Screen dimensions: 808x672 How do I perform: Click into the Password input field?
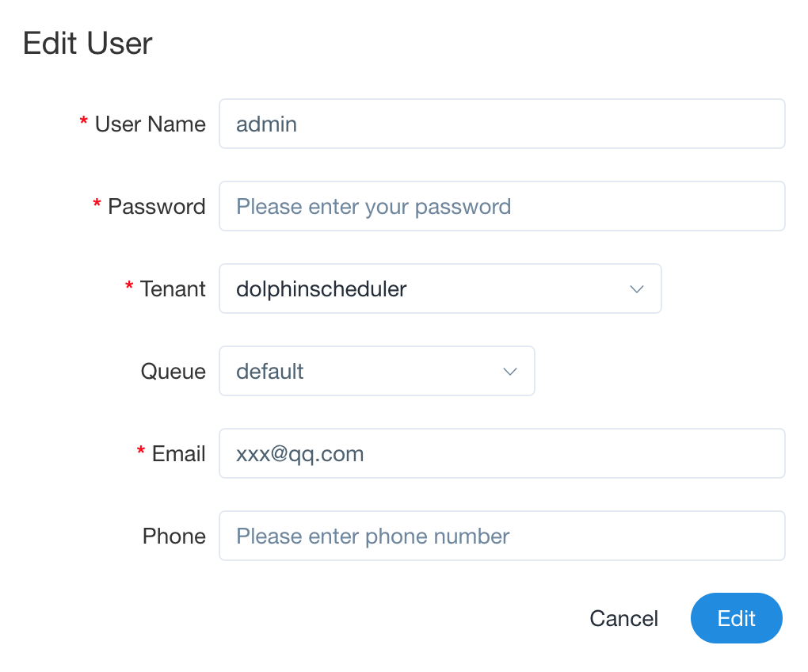click(501, 207)
